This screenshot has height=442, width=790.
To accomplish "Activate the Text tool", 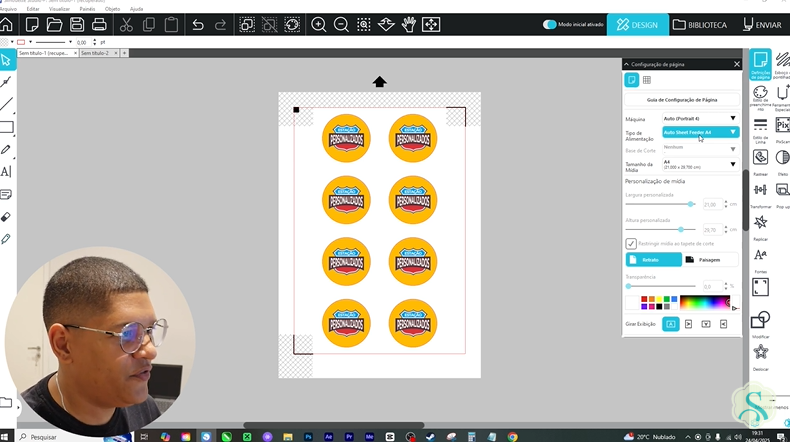I will pyautogui.click(x=6, y=172).
